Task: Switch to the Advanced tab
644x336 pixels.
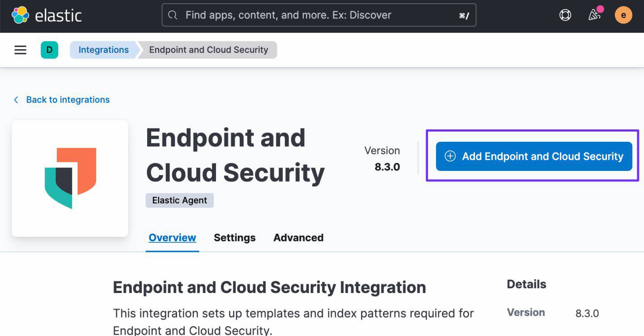Action: click(298, 238)
